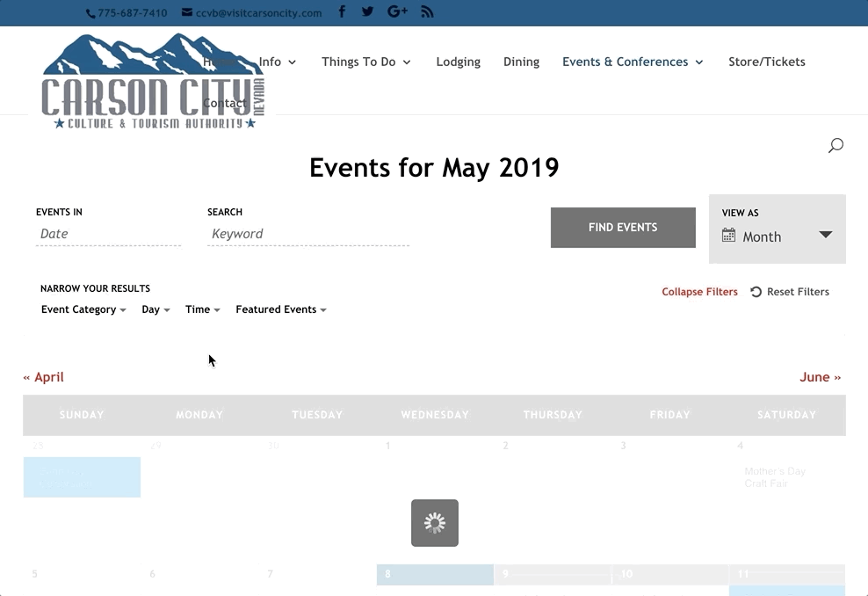
Task: Click the Google+ icon
Action: [x=397, y=11]
